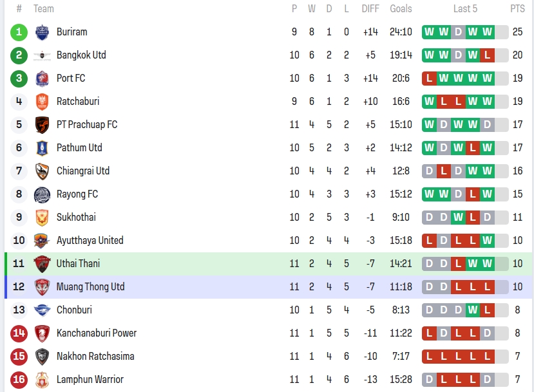The image size is (534, 392).
Task: Click Bangkok Utd's most recent loss marker
Action: [x=487, y=55]
